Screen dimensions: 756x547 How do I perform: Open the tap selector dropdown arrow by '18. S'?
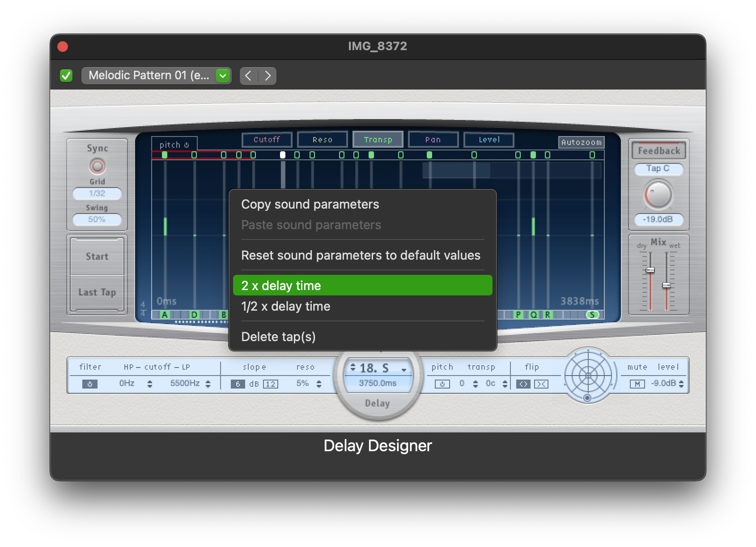click(404, 369)
